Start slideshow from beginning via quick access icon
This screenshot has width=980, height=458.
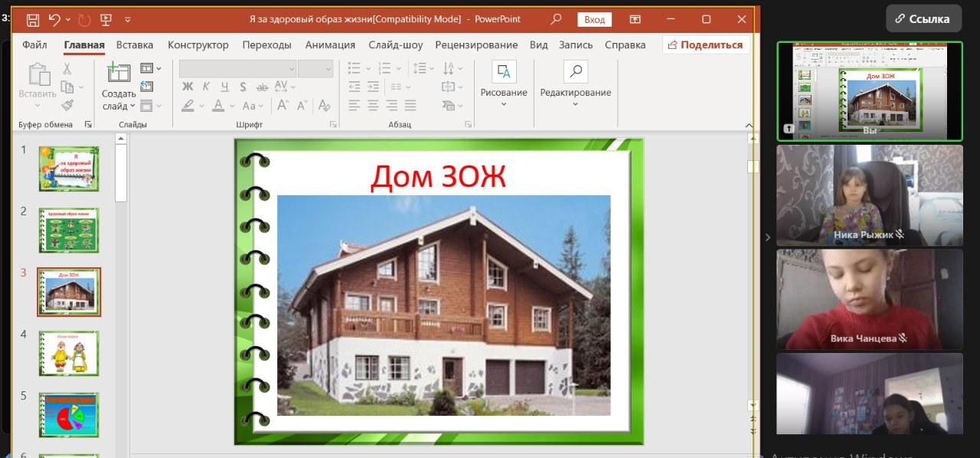point(105,20)
